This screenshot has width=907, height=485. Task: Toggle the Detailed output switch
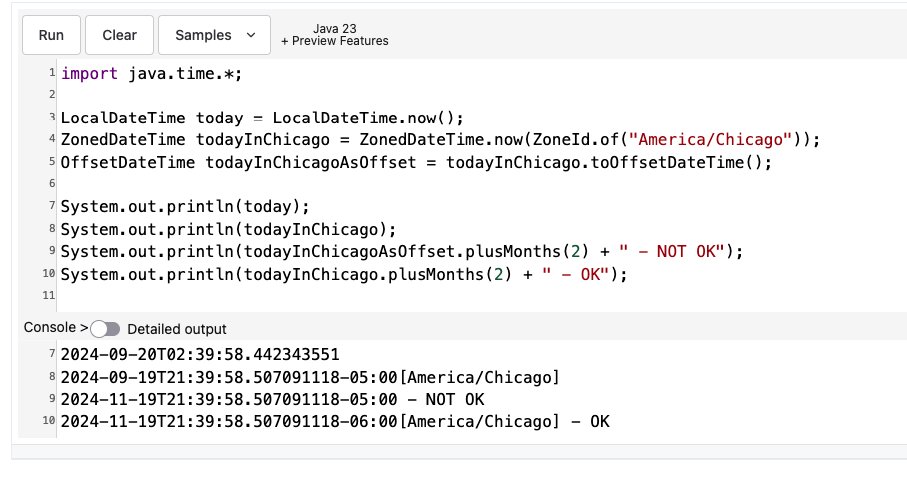click(x=105, y=329)
